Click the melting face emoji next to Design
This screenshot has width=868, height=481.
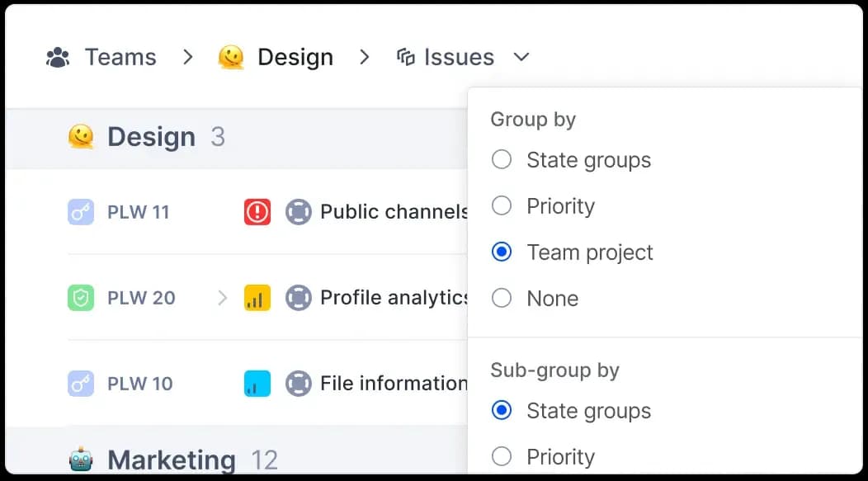click(x=232, y=56)
